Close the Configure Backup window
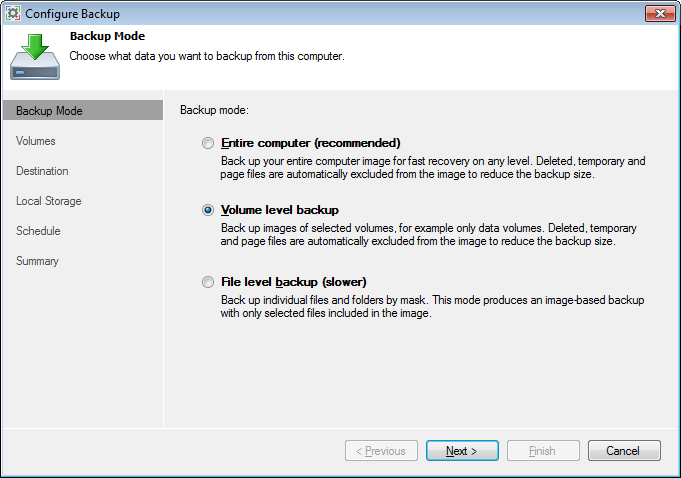 pos(656,12)
